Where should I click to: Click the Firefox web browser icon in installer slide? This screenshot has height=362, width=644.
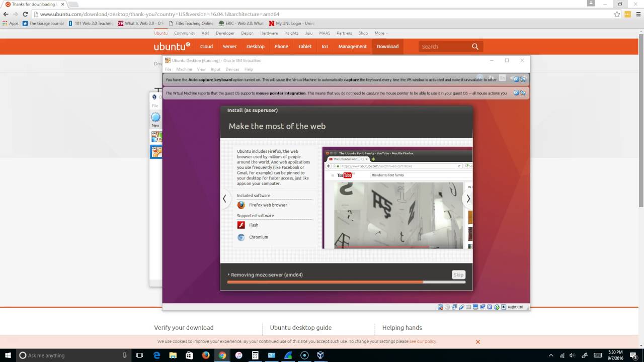241,205
